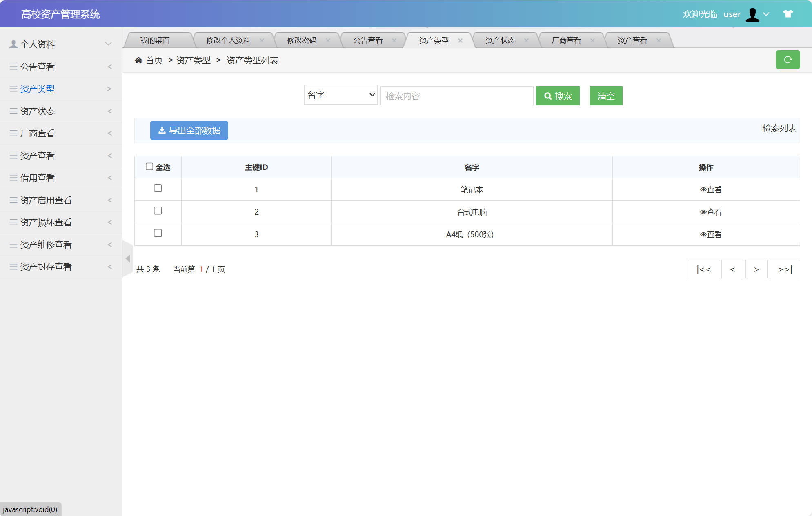Click the home icon in the breadcrumb
This screenshot has height=516, width=812.
click(139, 60)
